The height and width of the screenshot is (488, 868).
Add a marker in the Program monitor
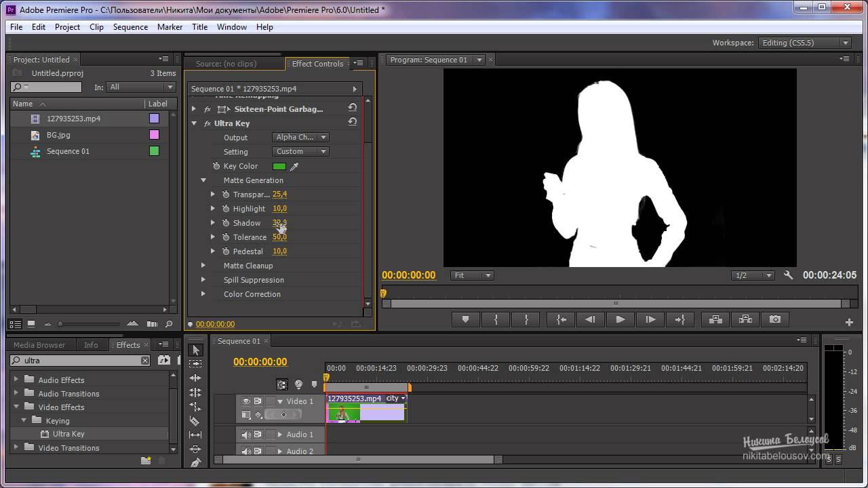[x=465, y=319]
